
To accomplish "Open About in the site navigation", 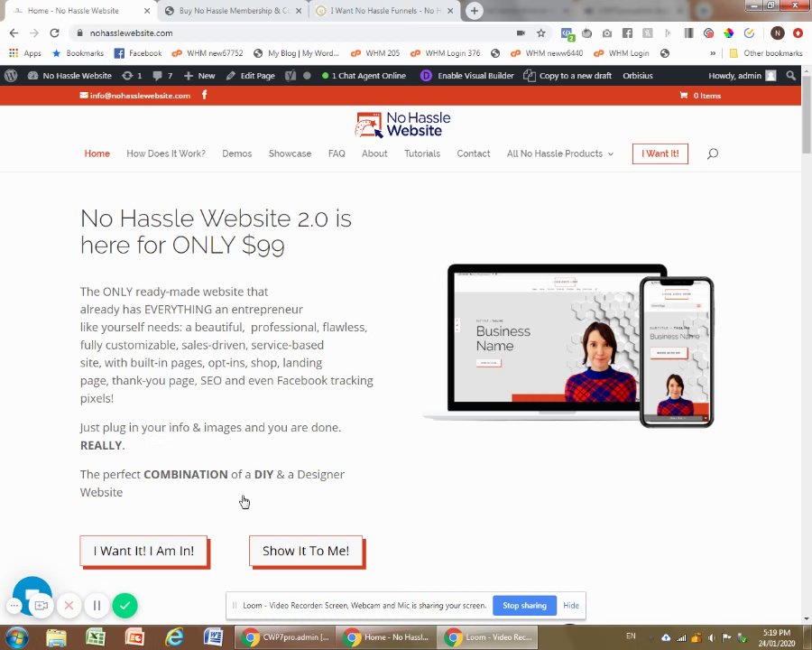I will click(x=374, y=153).
